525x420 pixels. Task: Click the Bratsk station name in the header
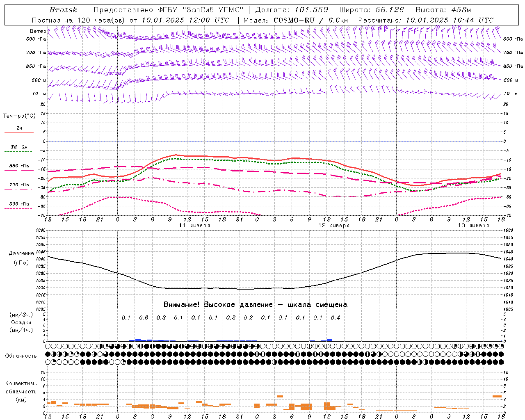point(63,10)
